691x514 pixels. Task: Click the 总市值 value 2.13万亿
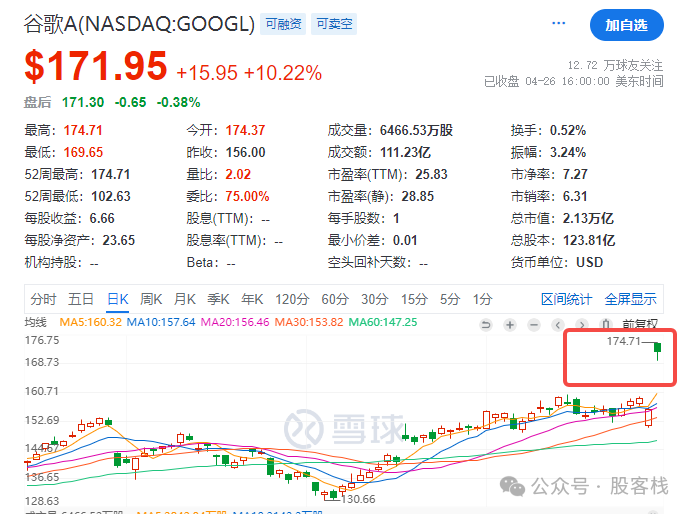coord(588,219)
